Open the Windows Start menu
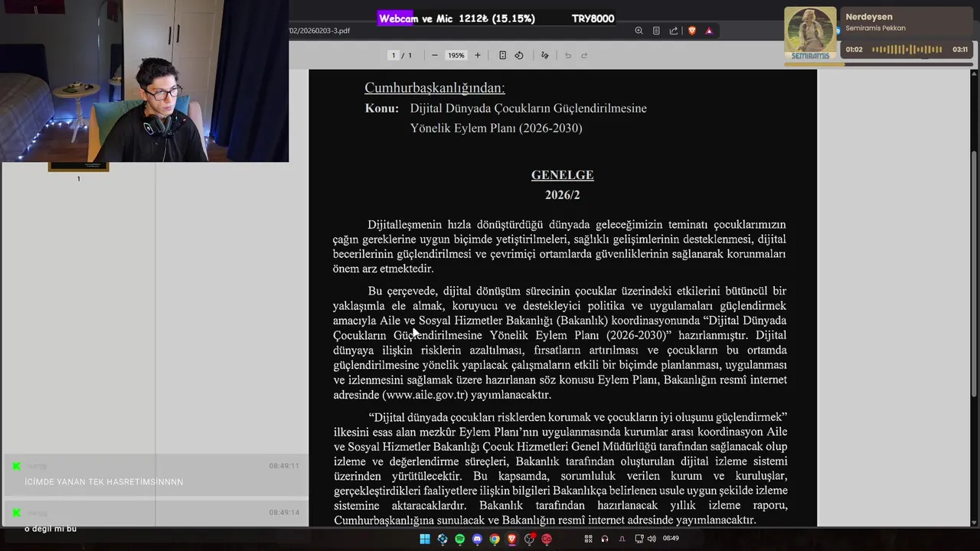 coord(425,539)
